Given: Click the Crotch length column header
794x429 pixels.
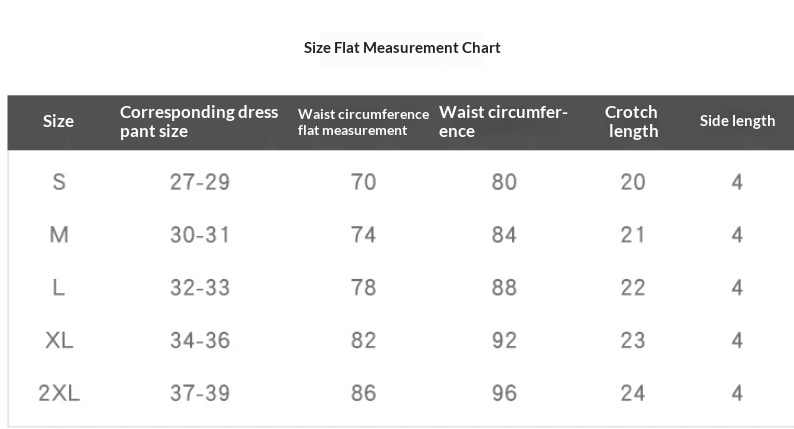Looking at the screenshot, I should [631, 122].
